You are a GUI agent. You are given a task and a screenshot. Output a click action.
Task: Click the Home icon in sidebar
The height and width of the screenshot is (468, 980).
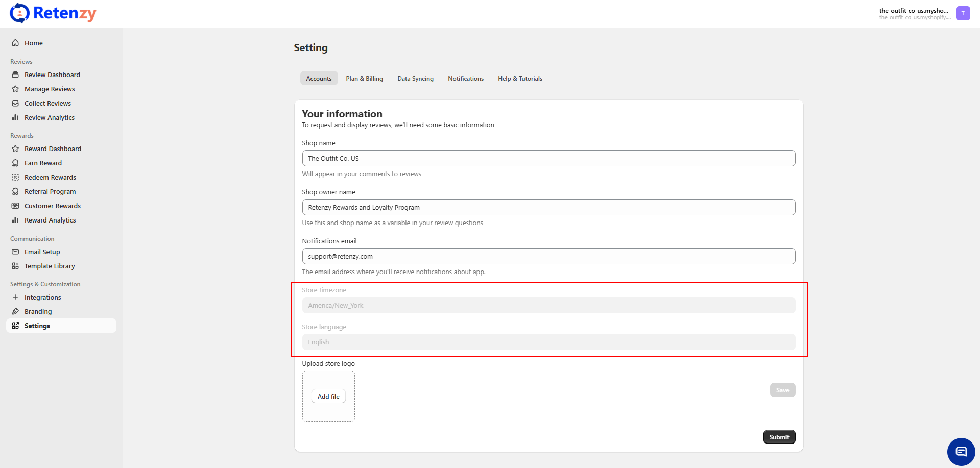(15, 43)
